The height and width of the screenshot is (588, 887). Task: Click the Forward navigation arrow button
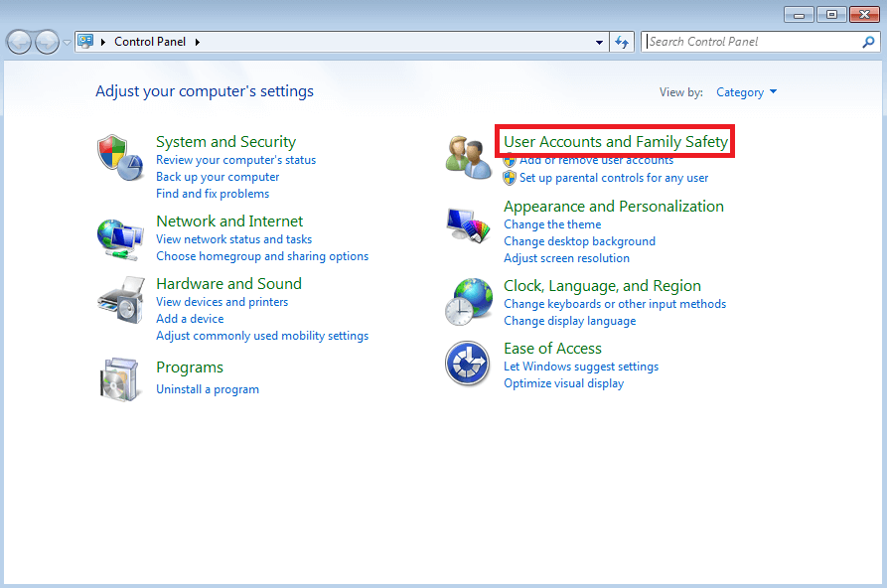tap(47, 42)
